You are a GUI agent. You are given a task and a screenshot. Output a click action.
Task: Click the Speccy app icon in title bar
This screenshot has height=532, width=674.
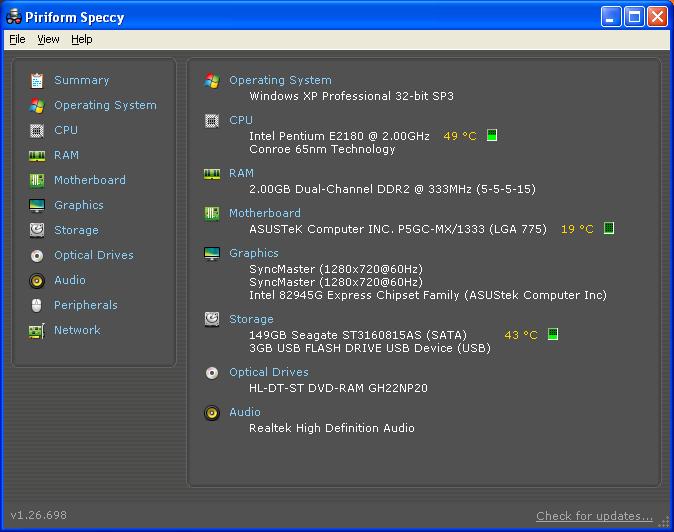point(14,17)
